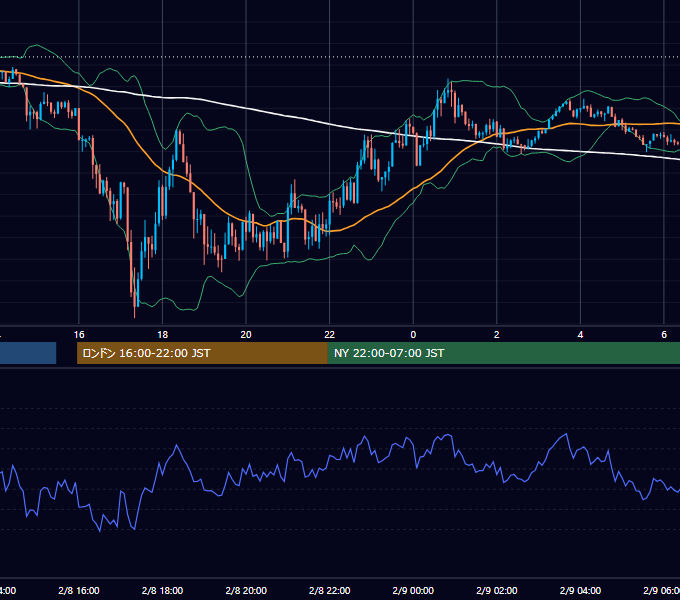Click the '2/9 00:00' bottom axis label
680x600 pixels.
pos(413,590)
